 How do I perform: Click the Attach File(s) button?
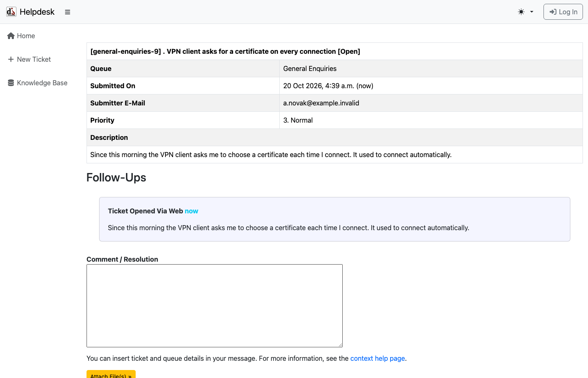pyautogui.click(x=111, y=374)
